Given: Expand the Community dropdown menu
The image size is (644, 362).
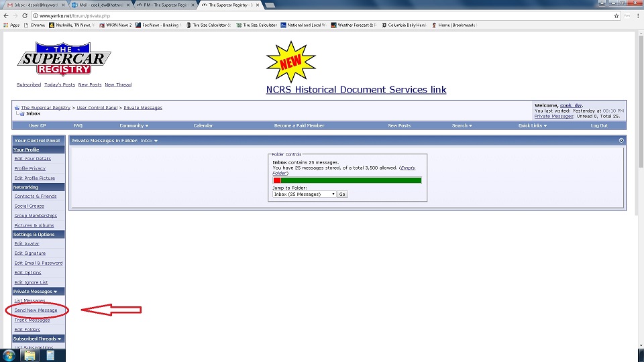Looking at the screenshot, I should pos(133,125).
